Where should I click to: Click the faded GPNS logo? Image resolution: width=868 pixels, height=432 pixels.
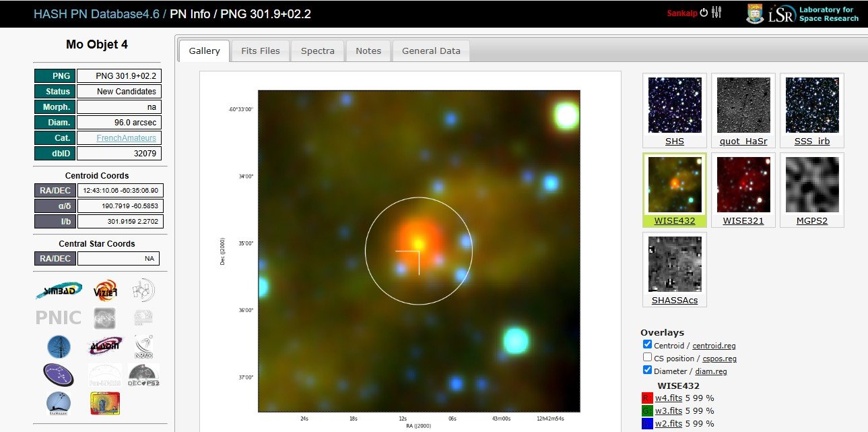click(105, 318)
